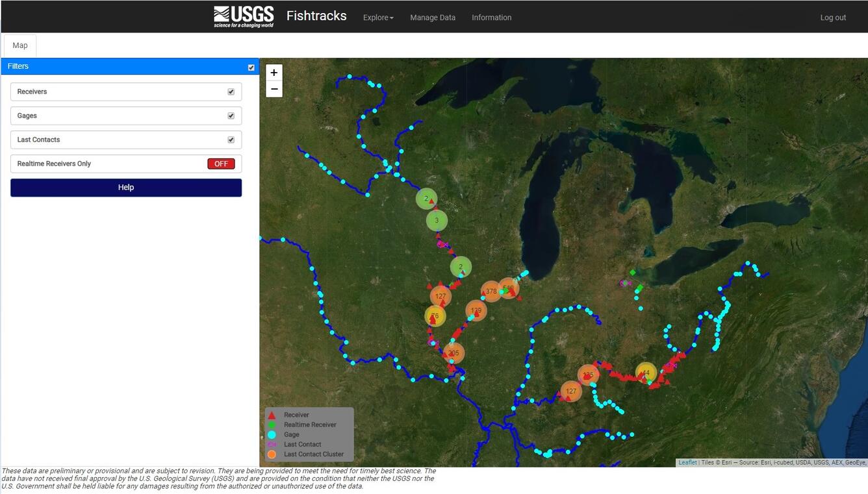Select the Map tab

coord(20,45)
